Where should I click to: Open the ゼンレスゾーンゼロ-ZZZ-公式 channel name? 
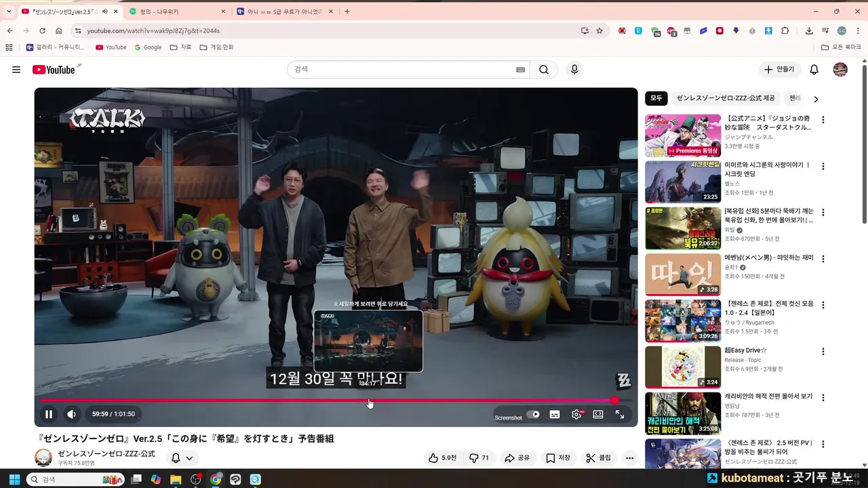[x=106, y=453]
